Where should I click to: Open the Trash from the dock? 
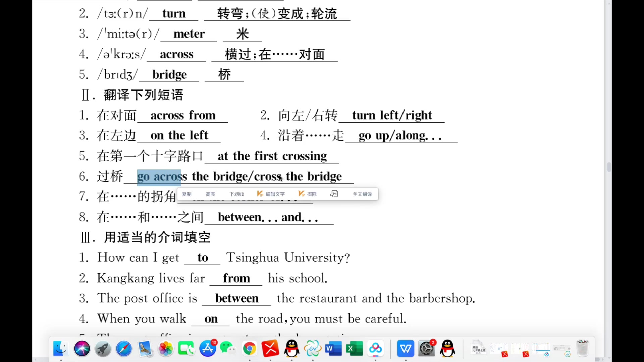pyautogui.click(x=583, y=349)
